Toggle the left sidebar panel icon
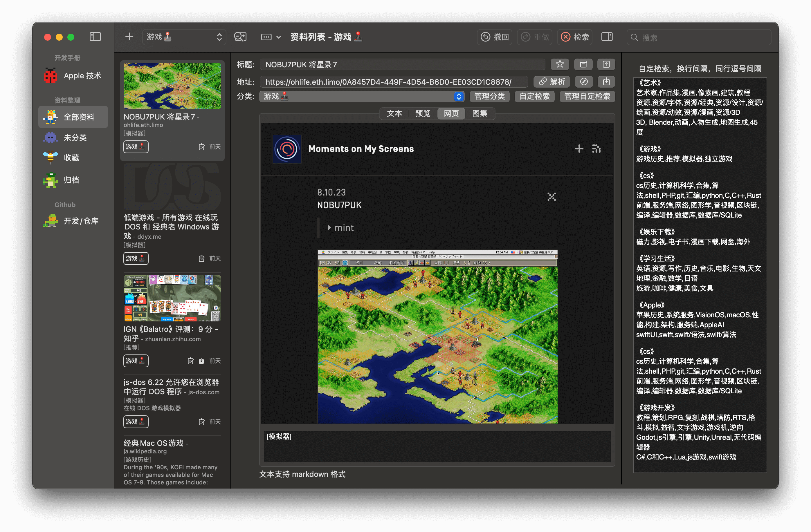This screenshot has width=811, height=532. (95, 37)
